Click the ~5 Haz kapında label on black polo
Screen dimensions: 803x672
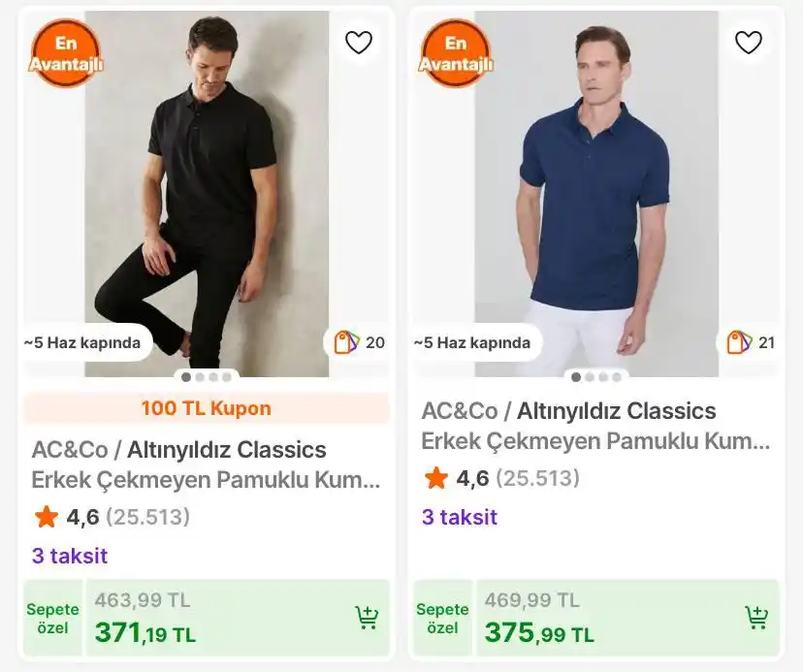click(x=81, y=342)
